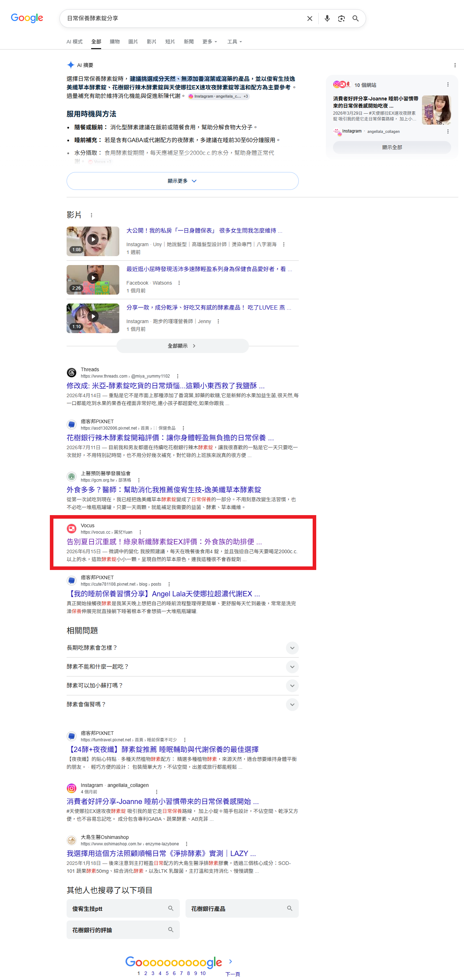Screen dimensions: 464x980
Task: Switch to the 購物 tab
Action: (x=115, y=42)
